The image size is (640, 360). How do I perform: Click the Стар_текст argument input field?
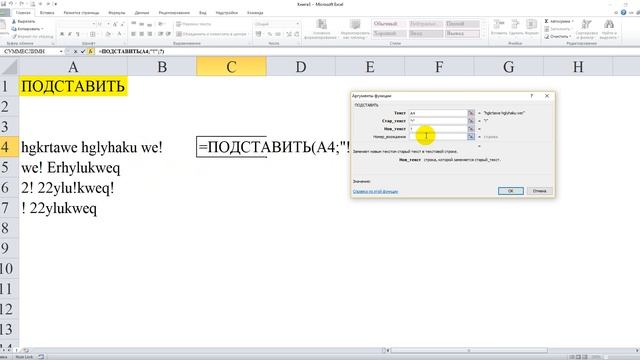438,121
